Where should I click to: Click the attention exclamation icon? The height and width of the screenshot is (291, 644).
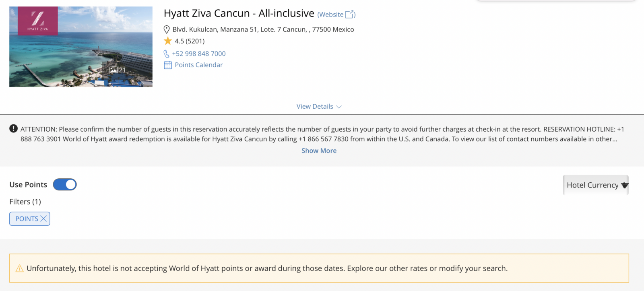(13, 128)
